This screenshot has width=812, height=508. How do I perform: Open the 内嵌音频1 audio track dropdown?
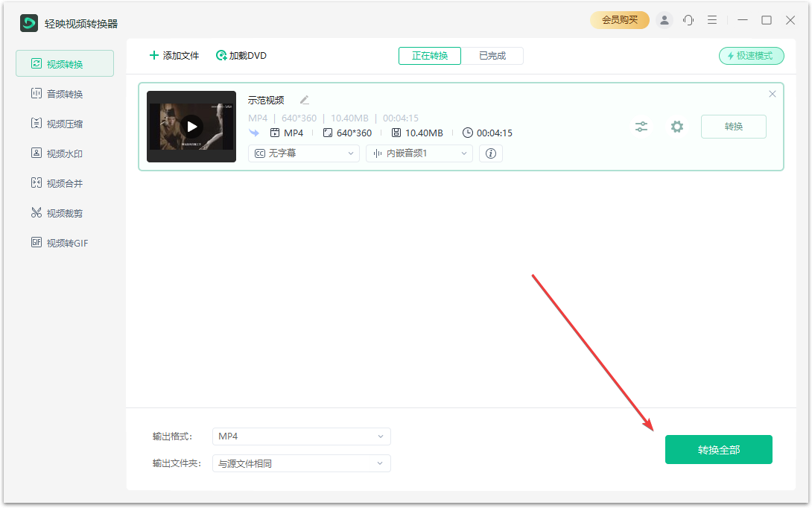pyautogui.click(x=419, y=153)
